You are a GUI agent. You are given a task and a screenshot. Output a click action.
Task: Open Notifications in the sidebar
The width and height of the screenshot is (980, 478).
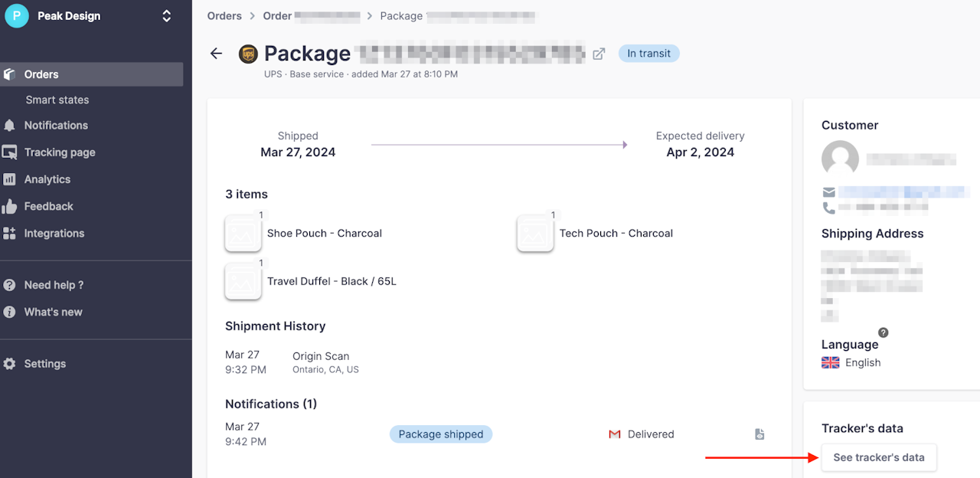point(56,125)
